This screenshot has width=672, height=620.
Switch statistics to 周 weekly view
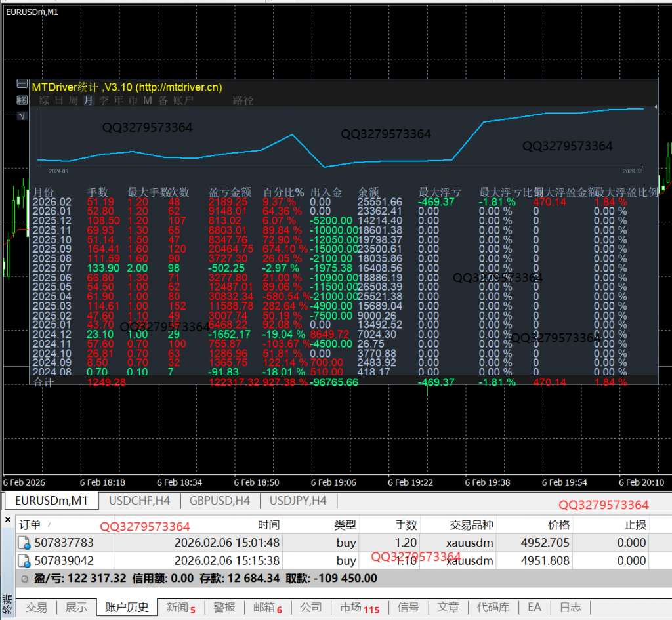[x=73, y=100]
